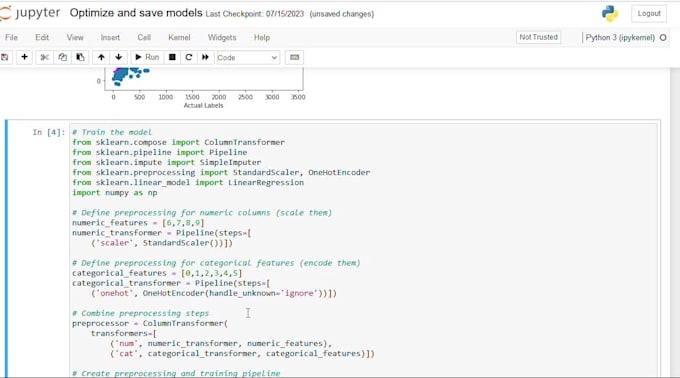Viewport: 680px width, 378px height.
Task: Click the Logout button
Action: [x=649, y=13]
